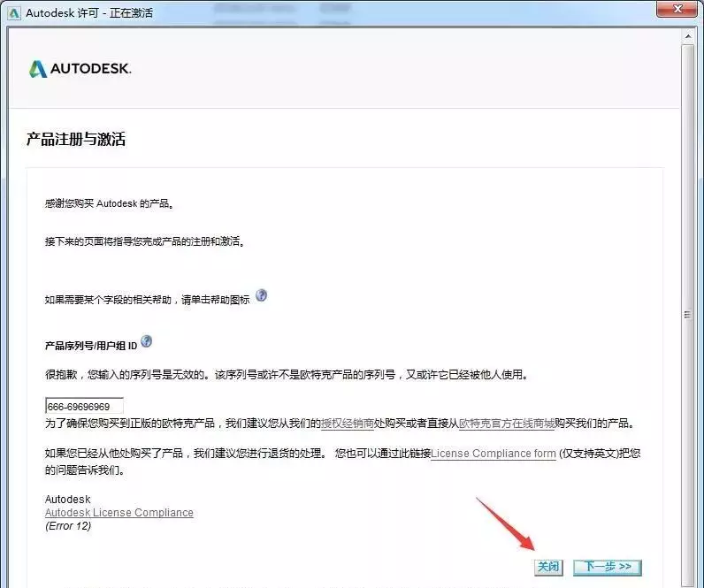The image size is (704, 588).
Task: Open the 授权经销商 link
Action: [x=347, y=423]
